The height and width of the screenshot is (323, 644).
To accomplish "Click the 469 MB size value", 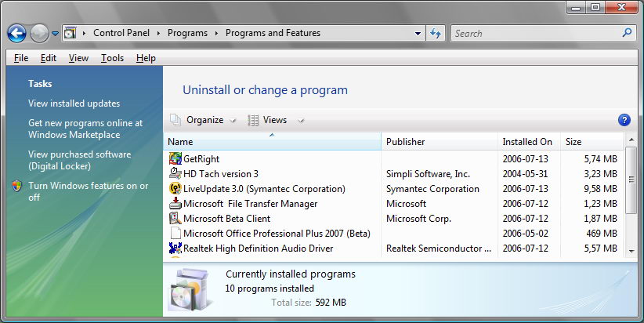I will coord(602,234).
